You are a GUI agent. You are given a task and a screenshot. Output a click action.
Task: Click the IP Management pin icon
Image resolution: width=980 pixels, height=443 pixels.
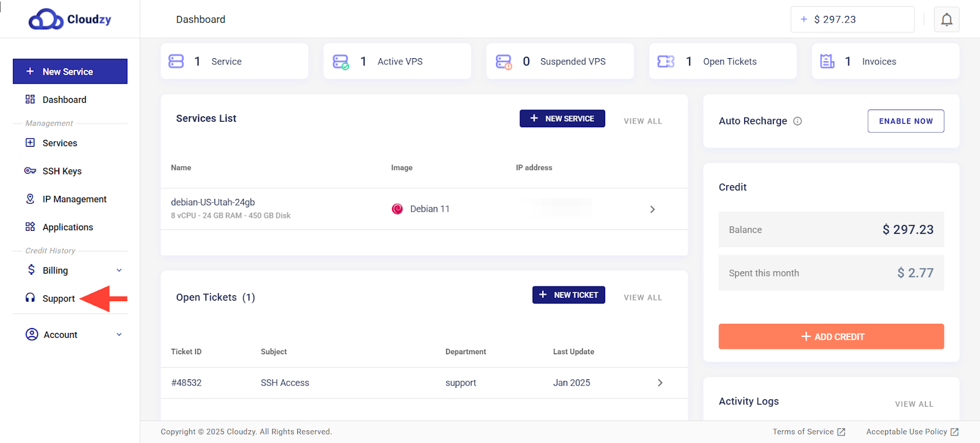coord(30,199)
